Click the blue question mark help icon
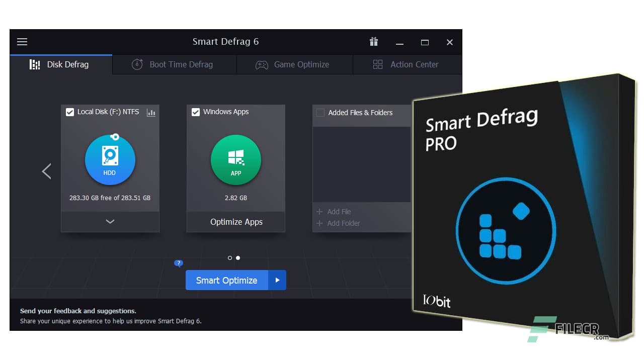644x362 pixels. 179,263
